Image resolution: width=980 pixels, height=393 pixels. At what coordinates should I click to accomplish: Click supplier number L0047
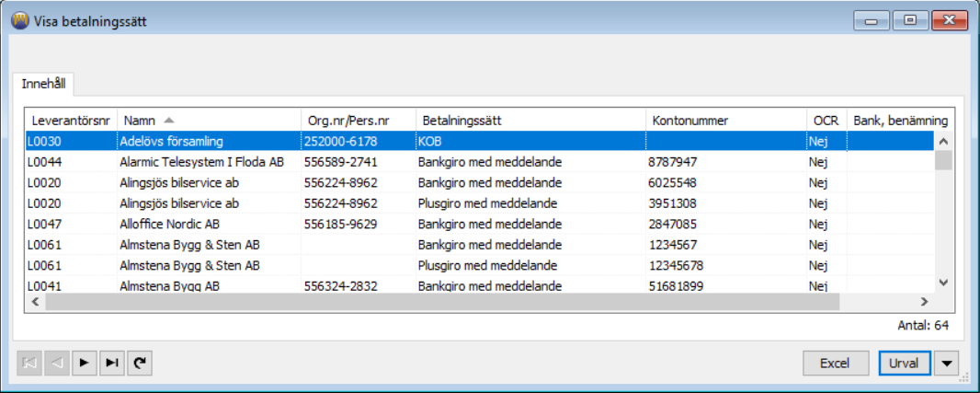44,224
